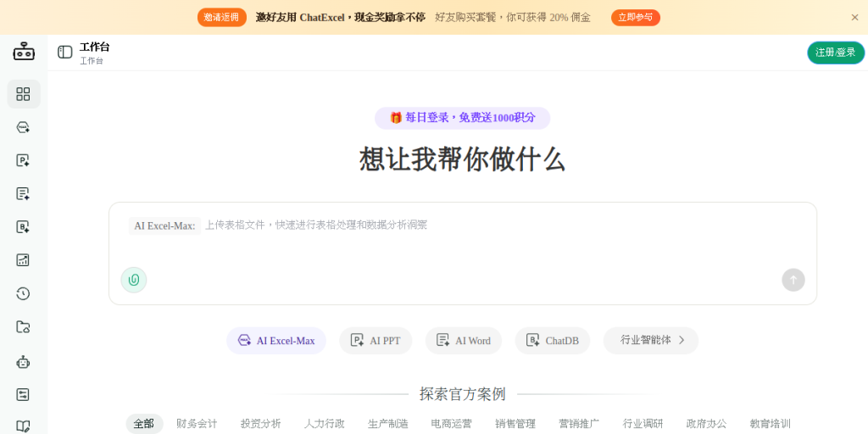
Task: Click the 注册/登录 button
Action: (x=836, y=53)
